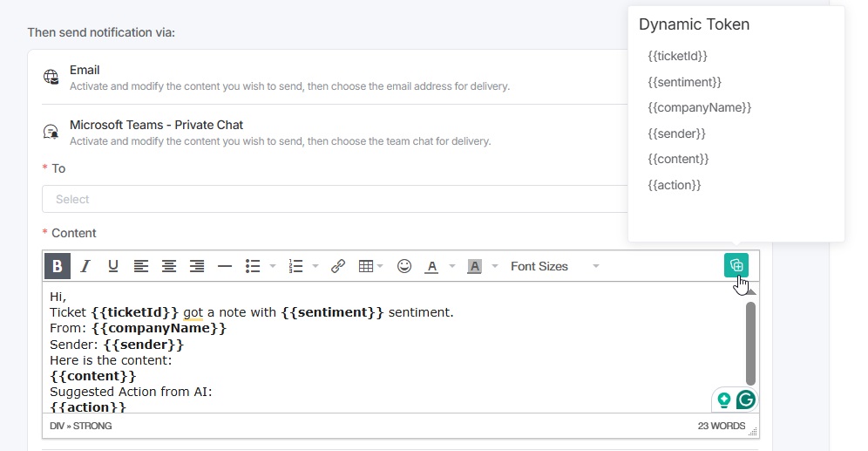Image resolution: width=868 pixels, height=451 pixels.
Task: Click the editor's vertical scrollbar
Action: tap(751, 343)
